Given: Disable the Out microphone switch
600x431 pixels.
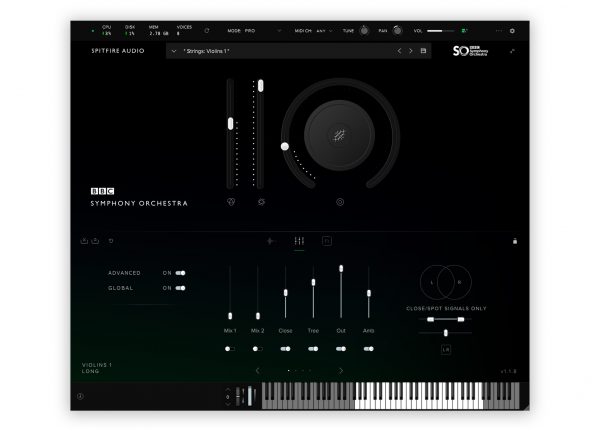Looking at the screenshot, I should click(341, 349).
